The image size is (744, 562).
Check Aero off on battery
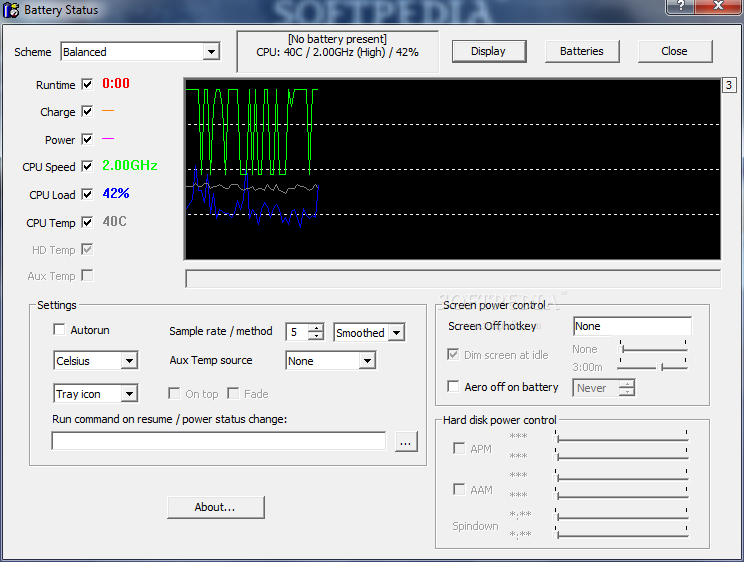pyautogui.click(x=453, y=386)
